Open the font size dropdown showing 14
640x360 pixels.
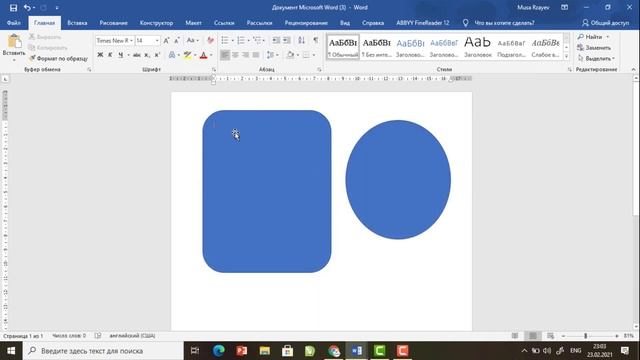tap(157, 40)
